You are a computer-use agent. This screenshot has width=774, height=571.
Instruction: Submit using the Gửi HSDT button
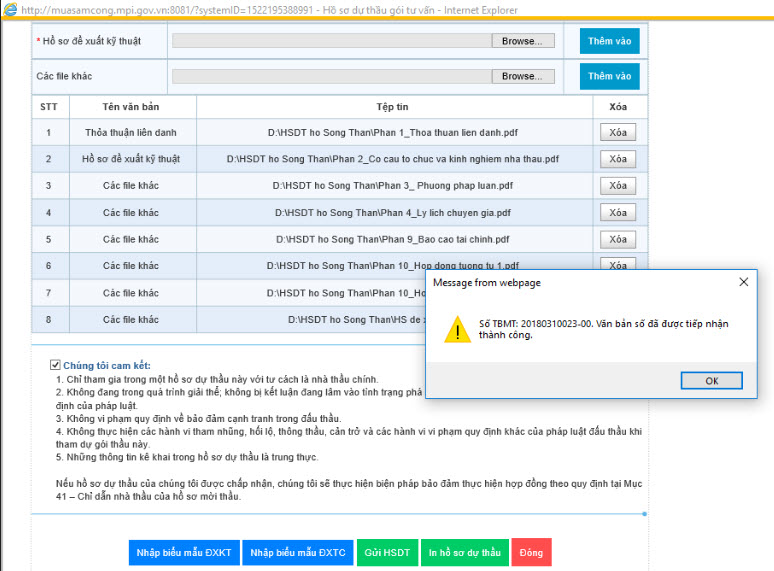click(x=386, y=553)
